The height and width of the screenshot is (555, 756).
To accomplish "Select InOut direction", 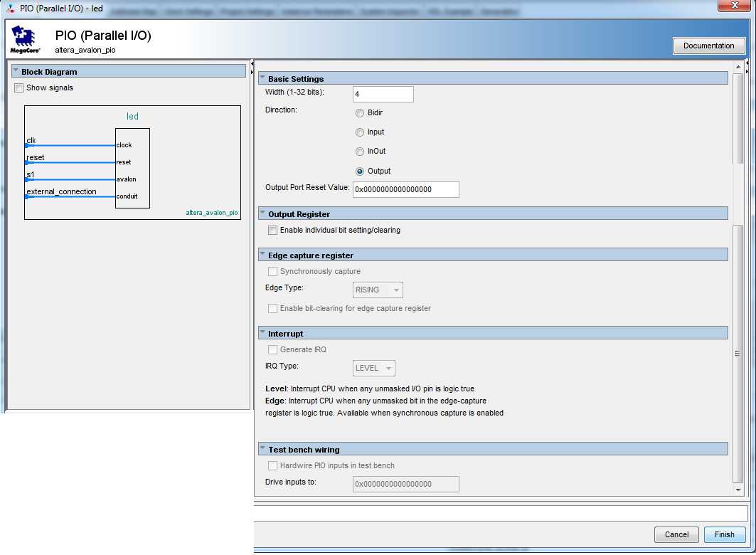I will pos(360,152).
